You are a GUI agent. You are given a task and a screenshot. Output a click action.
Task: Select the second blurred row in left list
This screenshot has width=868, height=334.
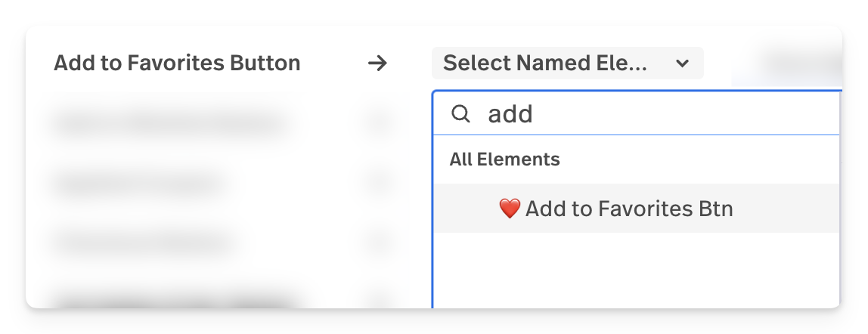pyautogui.click(x=138, y=182)
